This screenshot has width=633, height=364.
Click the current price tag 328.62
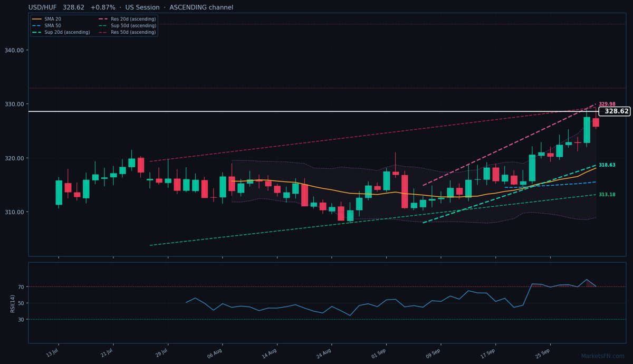[615, 111]
